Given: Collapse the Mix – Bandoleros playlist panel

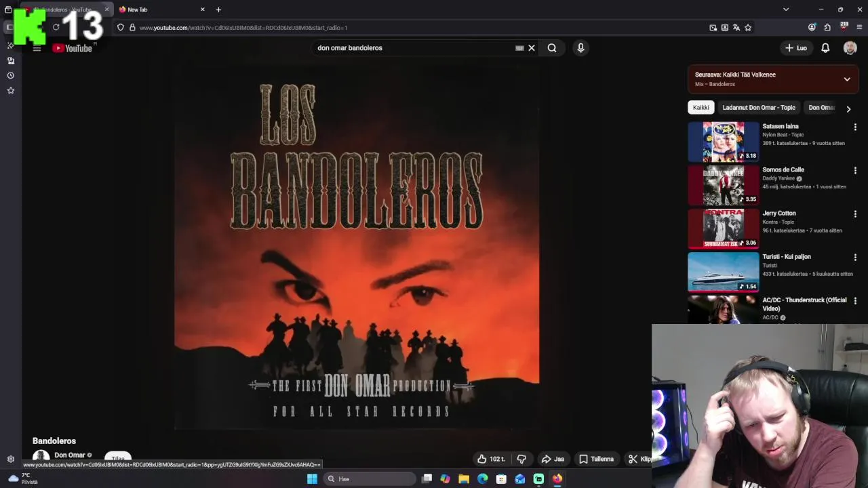Looking at the screenshot, I should coord(847,79).
